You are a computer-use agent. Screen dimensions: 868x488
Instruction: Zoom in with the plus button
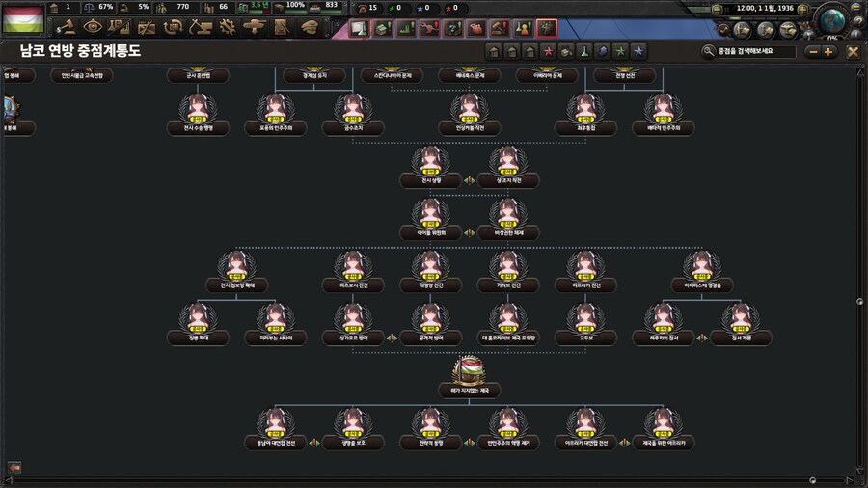click(827, 52)
